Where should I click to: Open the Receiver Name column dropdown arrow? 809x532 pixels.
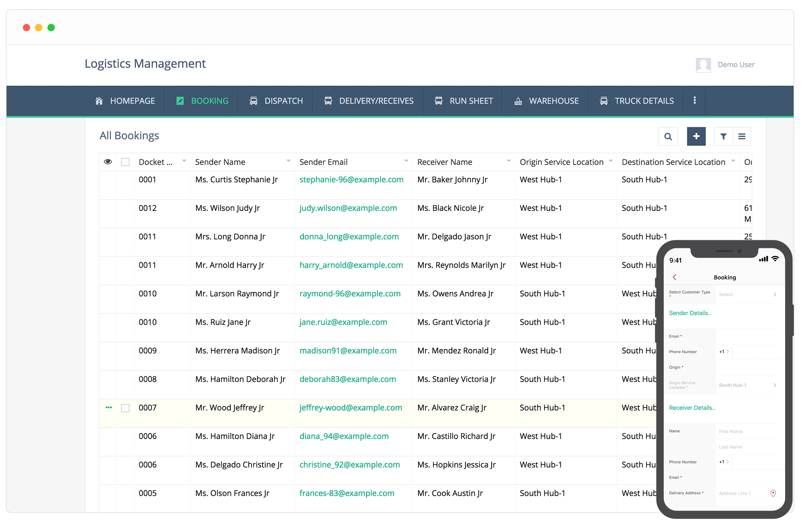pos(509,161)
